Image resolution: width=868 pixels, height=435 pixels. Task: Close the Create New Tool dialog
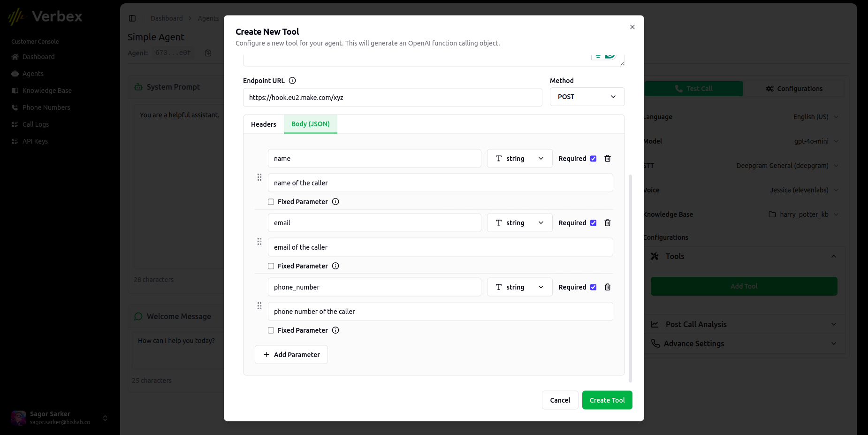pyautogui.click(x=632, y=27)
